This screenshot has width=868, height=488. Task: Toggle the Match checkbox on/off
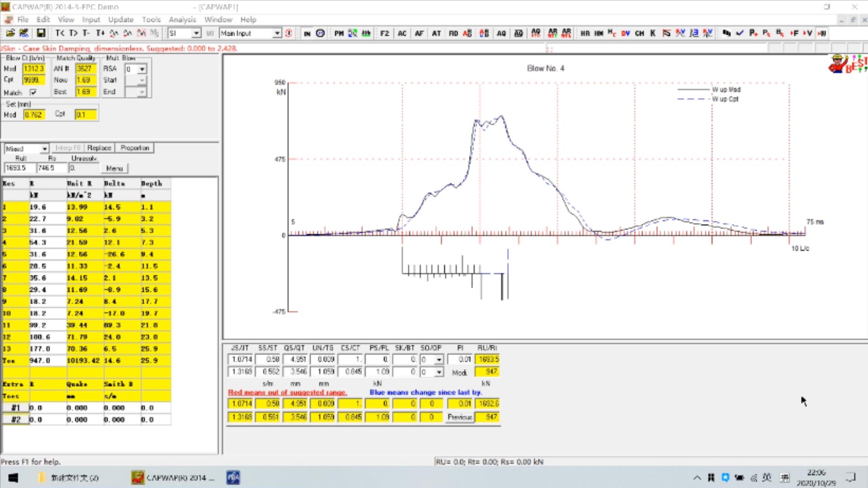(33, 92)
